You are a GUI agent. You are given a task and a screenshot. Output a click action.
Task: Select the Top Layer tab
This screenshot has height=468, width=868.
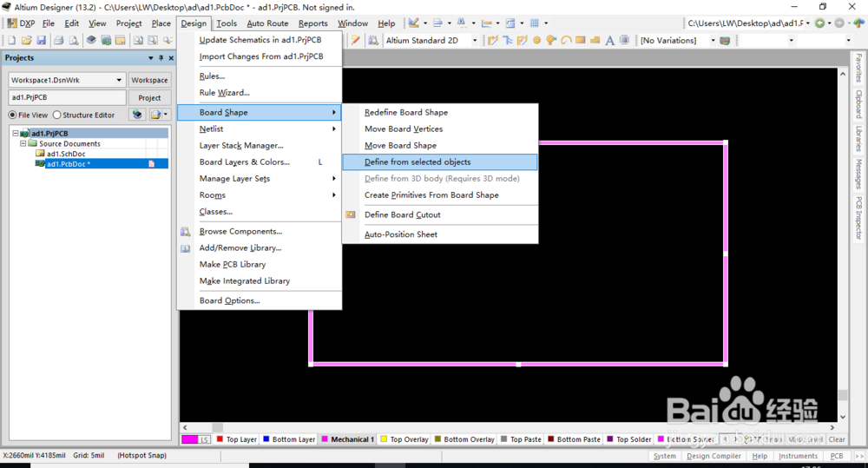click(237, 439)
